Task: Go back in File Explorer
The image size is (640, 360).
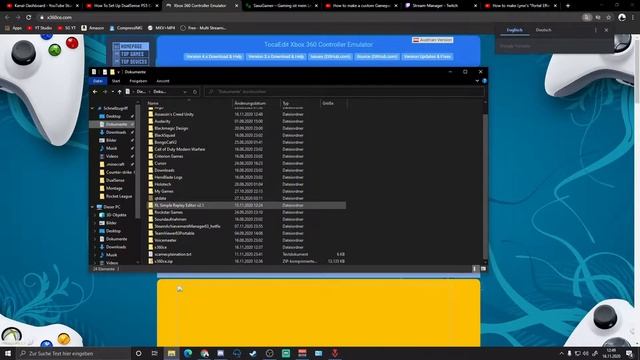Action: [95, 92]
